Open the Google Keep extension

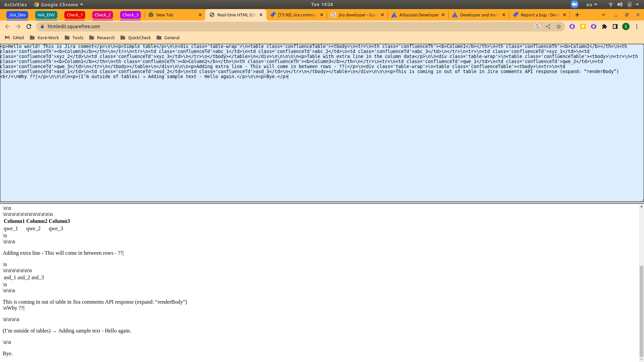pos(583,26)
